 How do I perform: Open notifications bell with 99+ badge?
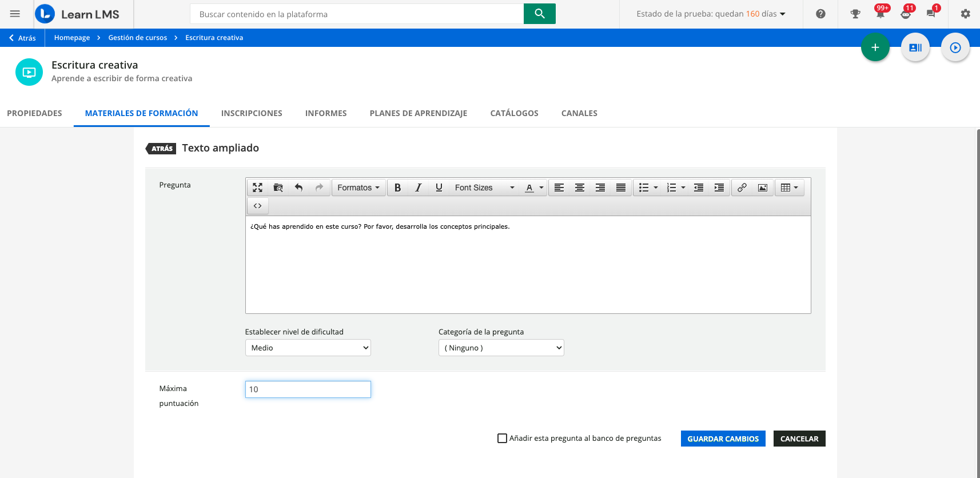pyautogui.click(x=881, y=13)
